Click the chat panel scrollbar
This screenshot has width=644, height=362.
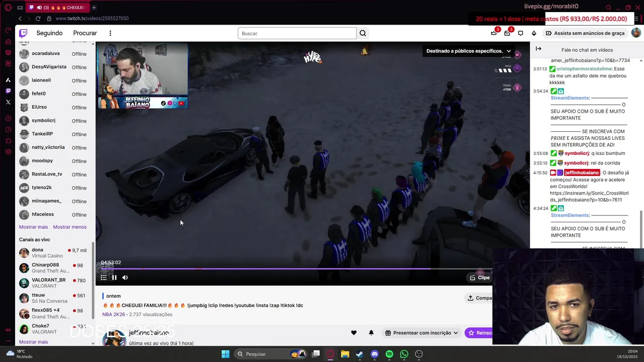coord(641,229)
